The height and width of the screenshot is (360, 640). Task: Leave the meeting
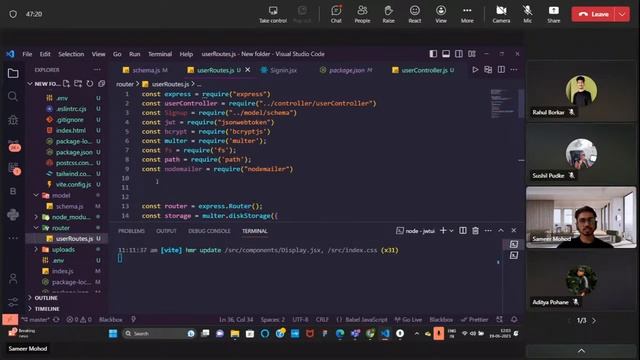pos(593,14)
